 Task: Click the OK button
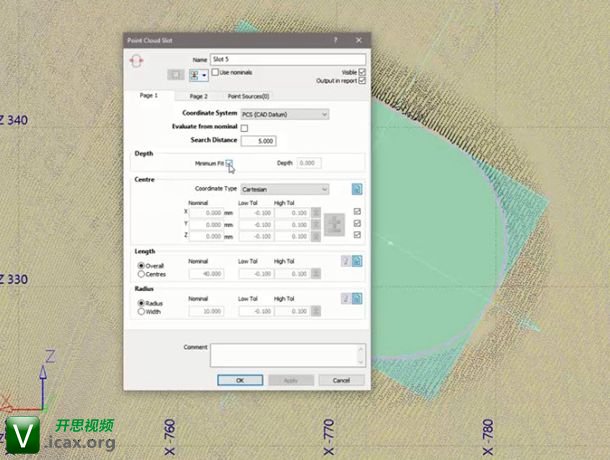coord(240,380)
